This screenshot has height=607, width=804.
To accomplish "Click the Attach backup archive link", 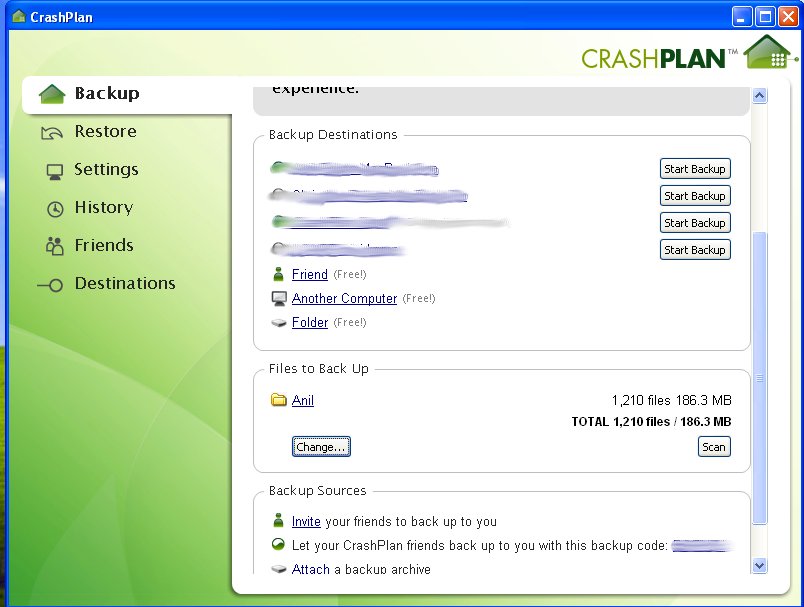I will pyautogui.click(x=310, y=569).
